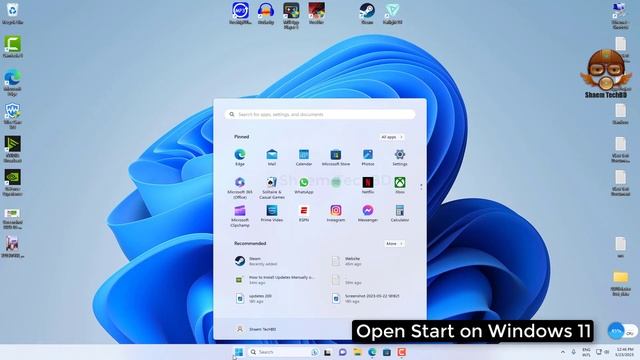Launch Microsoft Edge from the taskbar

tap(372, 352)
